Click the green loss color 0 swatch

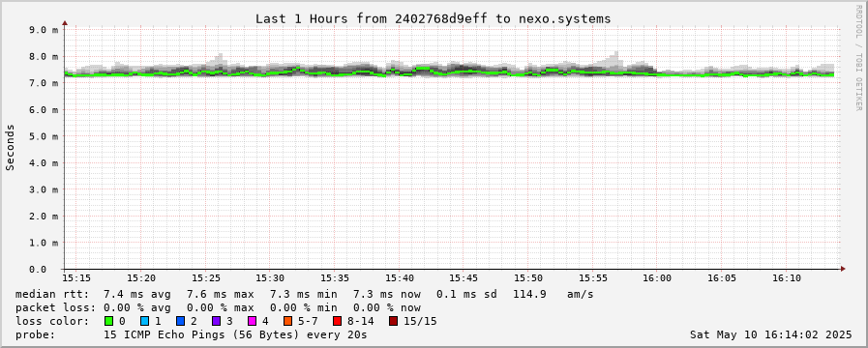click(x=108, y=321)
